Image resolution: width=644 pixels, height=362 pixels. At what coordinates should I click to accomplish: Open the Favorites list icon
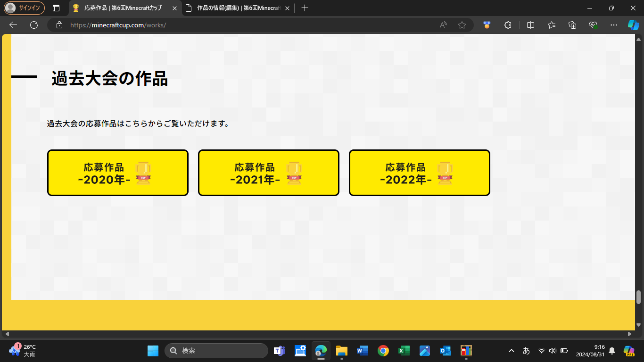pyautogui.click(x=552, y=25)
